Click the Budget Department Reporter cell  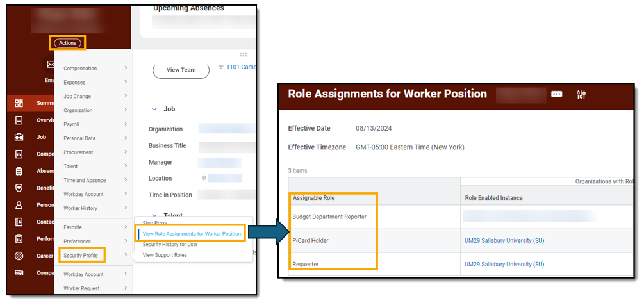(329, 217)
